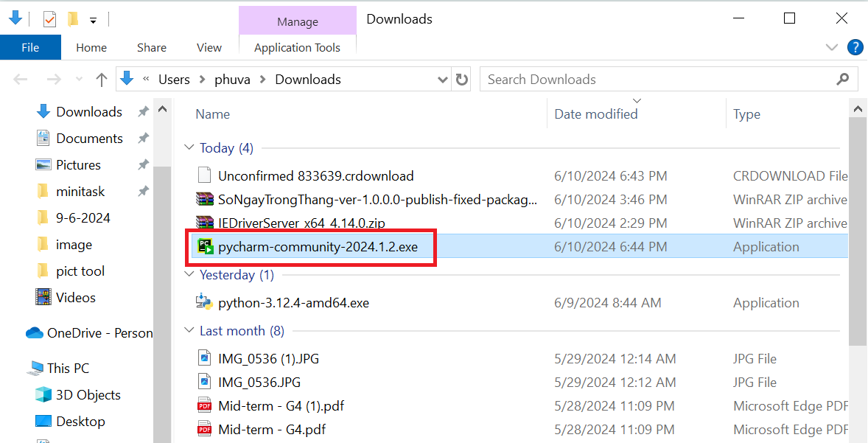868x443 pixels.
Task: Select the python-3.12.4-amd64.exe file icon
Action: (x=205, y=302)
